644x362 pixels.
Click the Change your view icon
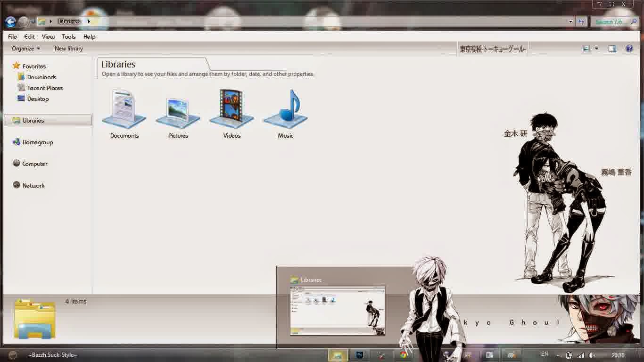pyautogui.click(x=586, y=49)
